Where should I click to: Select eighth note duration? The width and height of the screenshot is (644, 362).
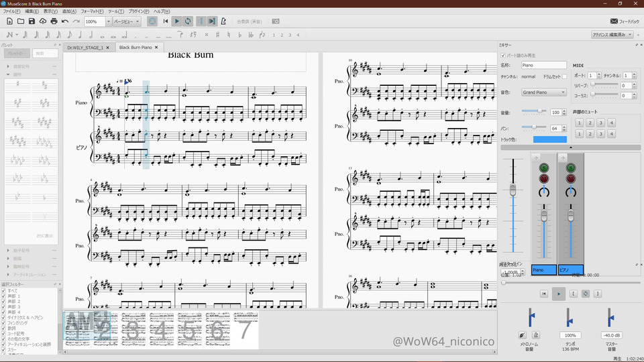coord(69,35)
